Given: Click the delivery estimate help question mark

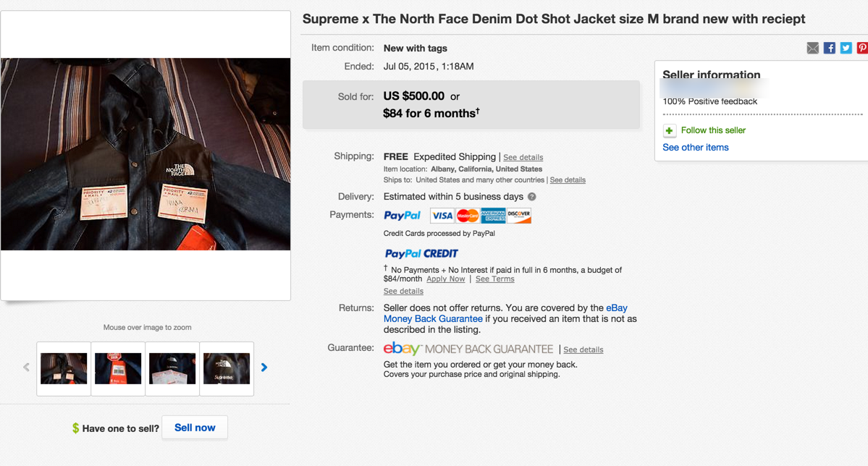Looking at the screenshot, I should point(531,197).
